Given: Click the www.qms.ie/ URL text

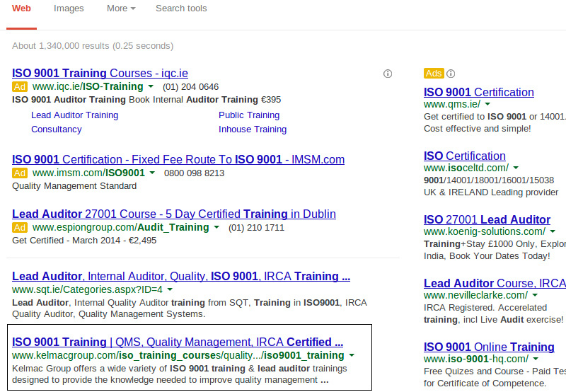Looking at the screenshot, I should coord(452,104).
